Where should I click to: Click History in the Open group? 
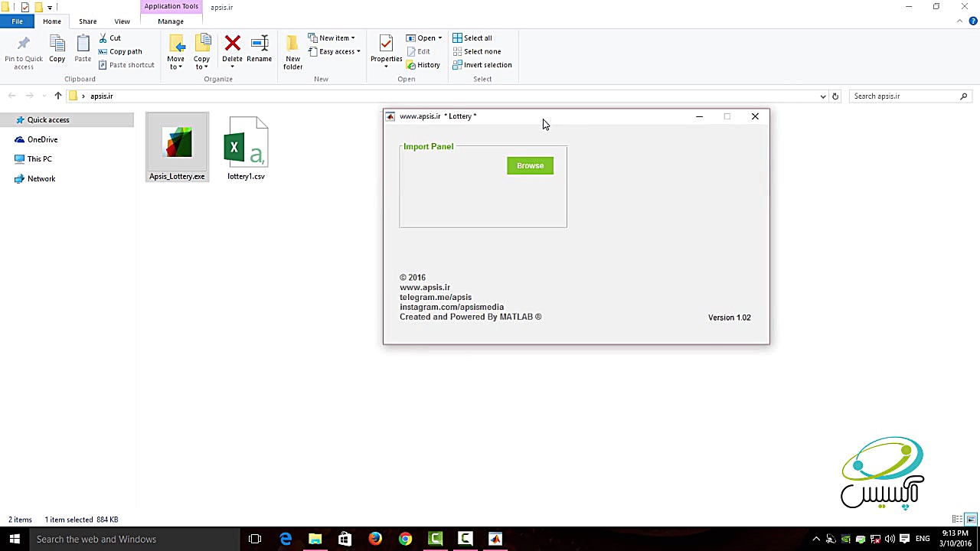pos(423,65)
